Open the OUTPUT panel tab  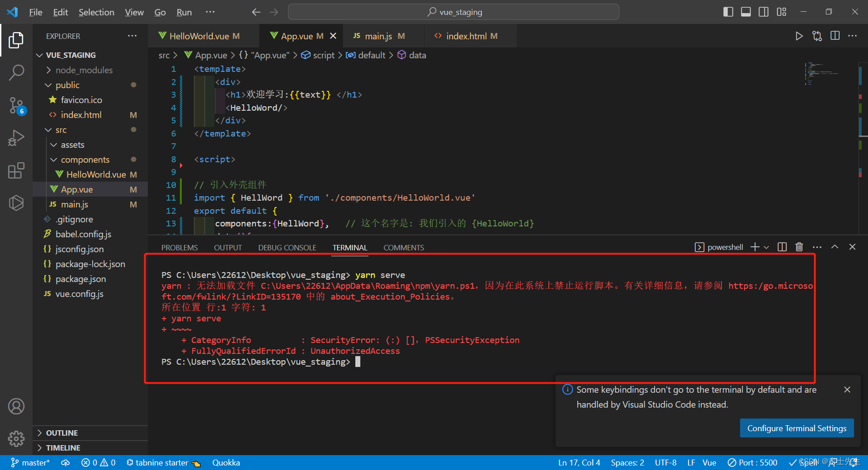coord(228,248)
